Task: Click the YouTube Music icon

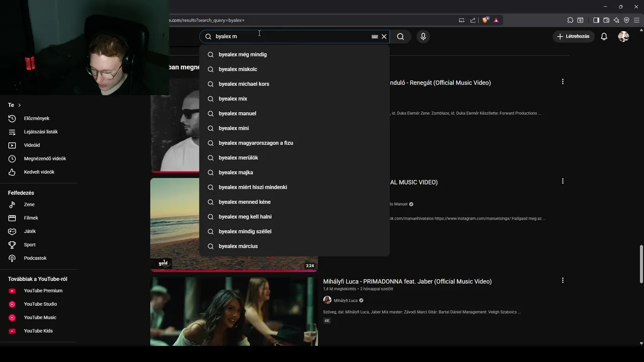Action: pyautogui.click(x=13, y=318)
